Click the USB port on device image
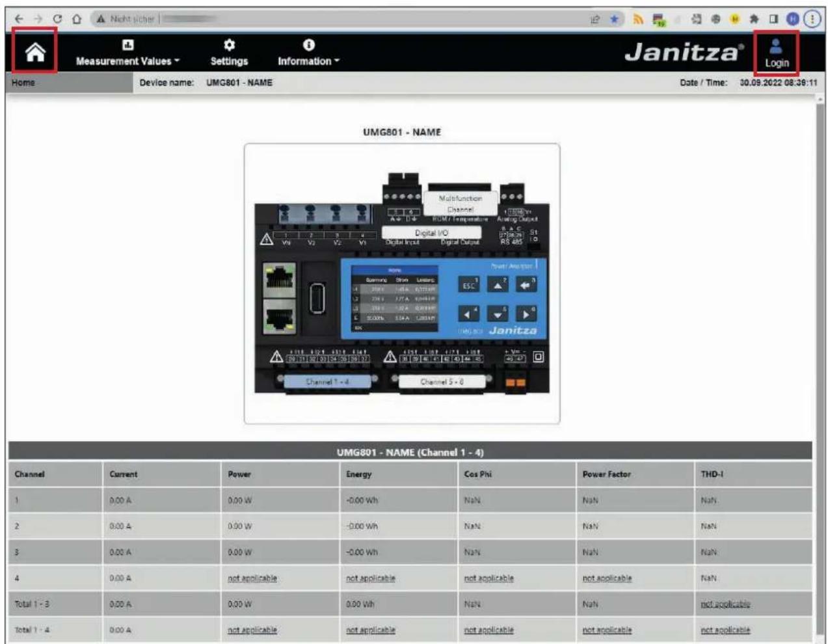Image resolution: width=828 pixels, height=644 pixels. (x=317, y=299)
